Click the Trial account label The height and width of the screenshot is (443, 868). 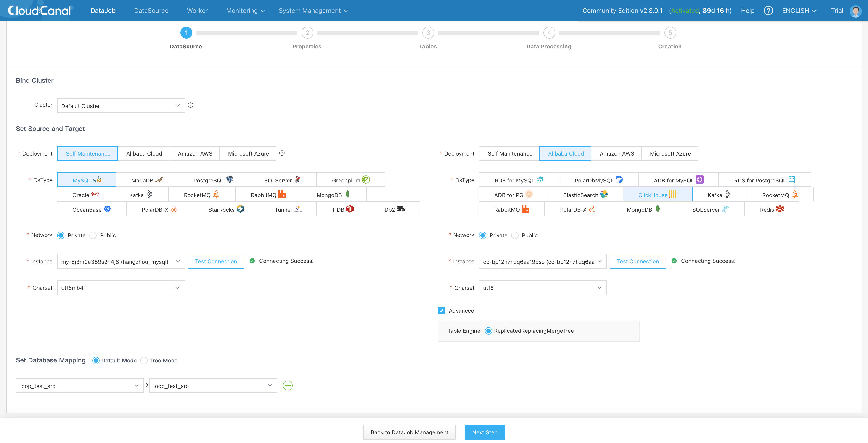(837, 11)
